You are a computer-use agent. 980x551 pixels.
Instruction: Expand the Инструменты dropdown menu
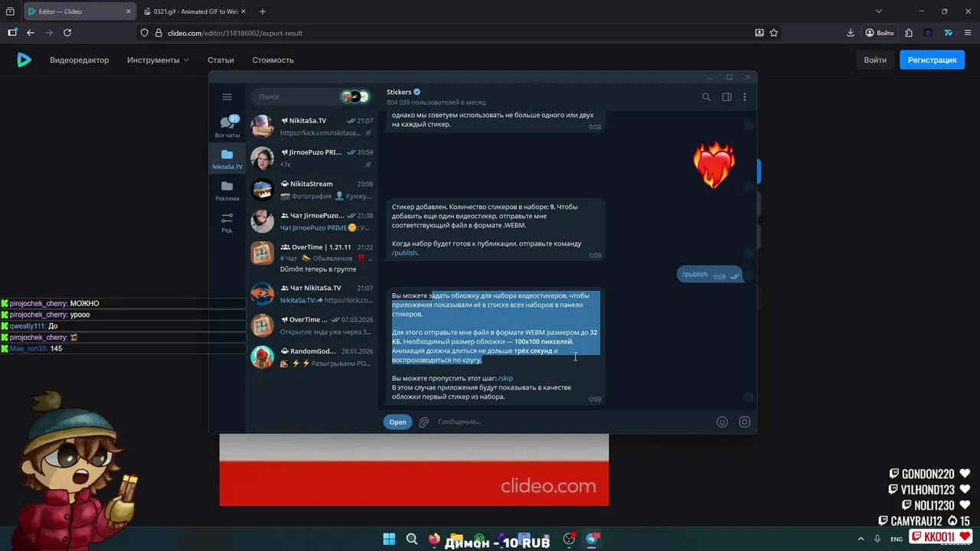pyautogui.click(x=158, y=60)
